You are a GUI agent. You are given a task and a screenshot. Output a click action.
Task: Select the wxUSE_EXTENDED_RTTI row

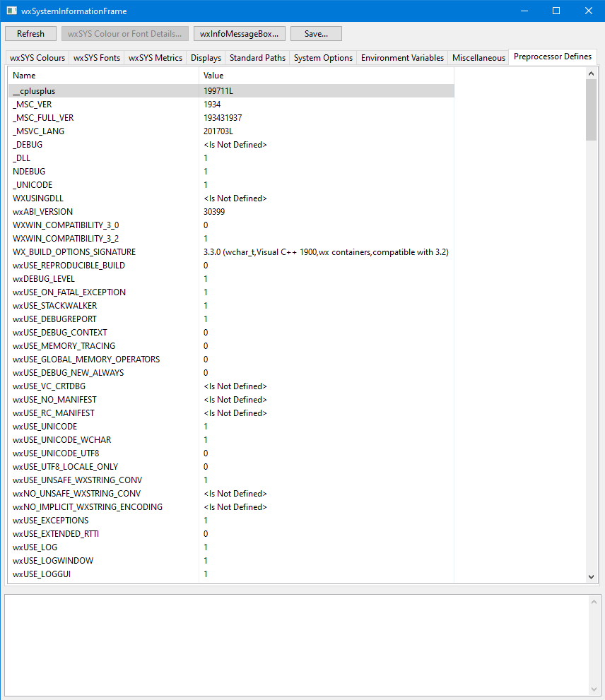pyautogui.click(x=231, y=534)
